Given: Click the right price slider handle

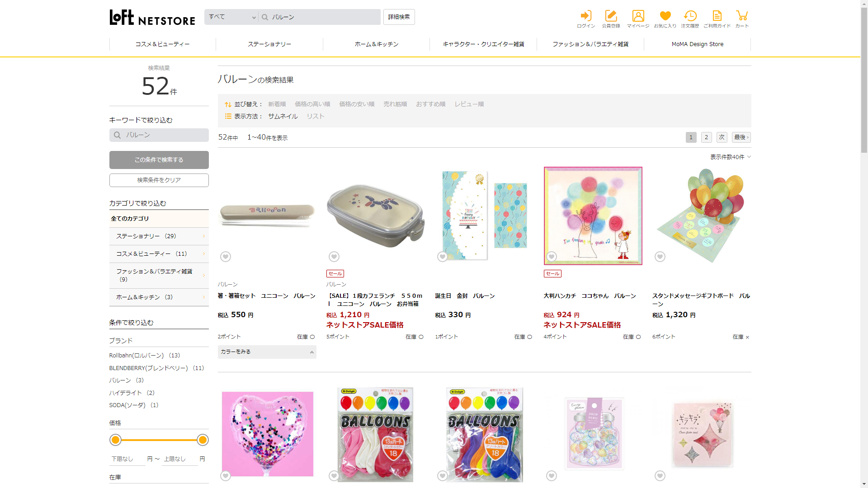Looking at the screenshot, I should tap(203, 440).
